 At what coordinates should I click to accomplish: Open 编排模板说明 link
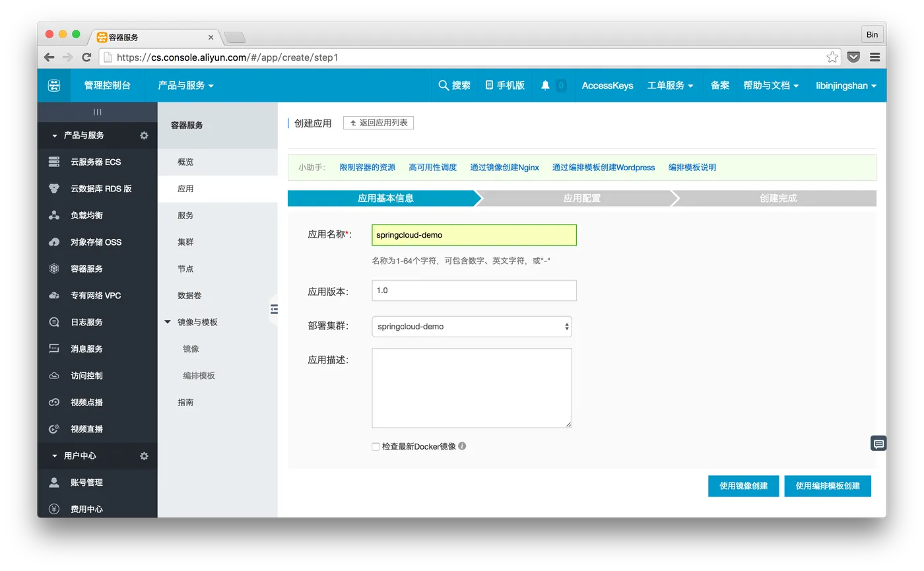(x=692, y=168)
